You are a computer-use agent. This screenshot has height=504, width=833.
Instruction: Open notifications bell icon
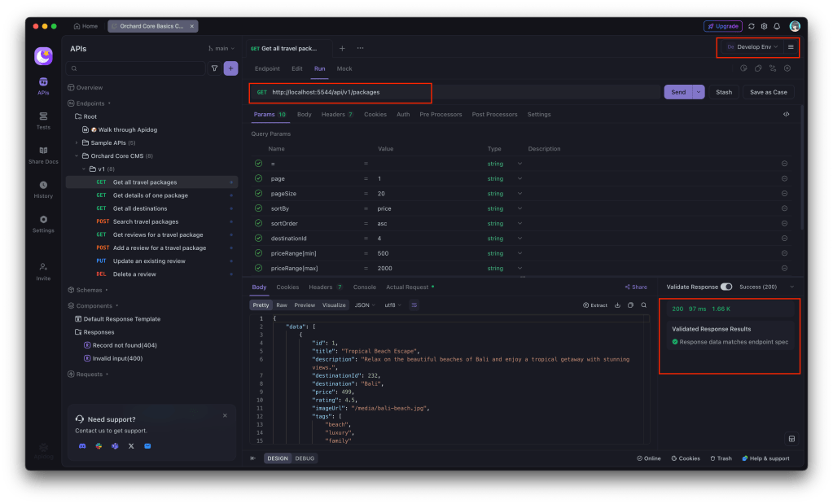(777, 26)
